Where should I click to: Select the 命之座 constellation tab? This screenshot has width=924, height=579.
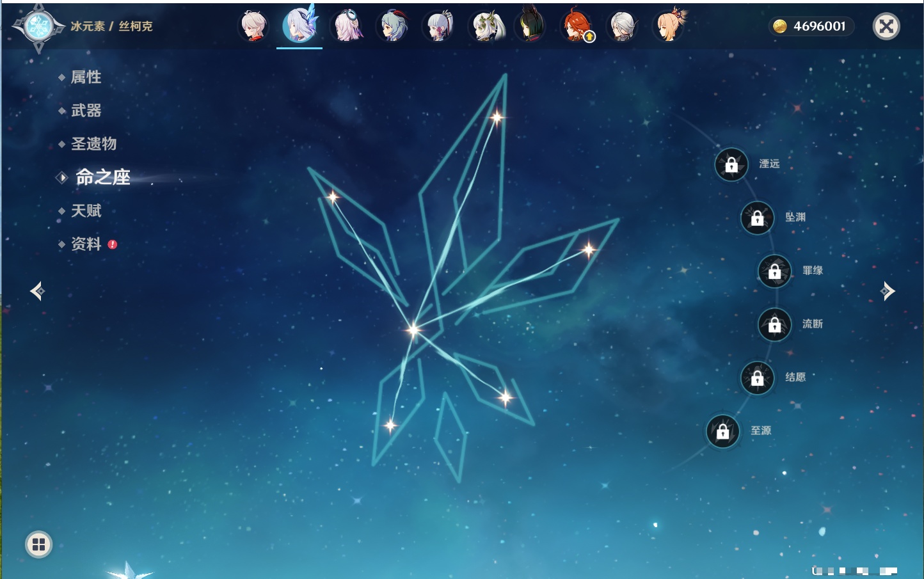(102, 177)
